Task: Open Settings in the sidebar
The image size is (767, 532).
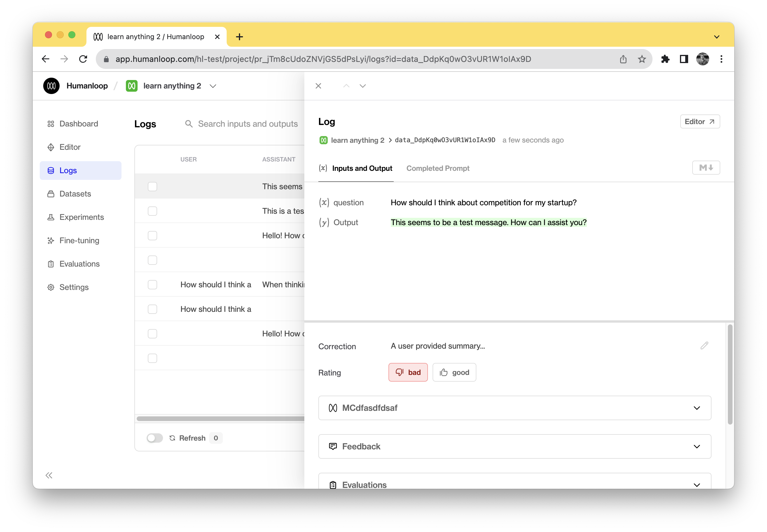Action: (x=80, y=287)
